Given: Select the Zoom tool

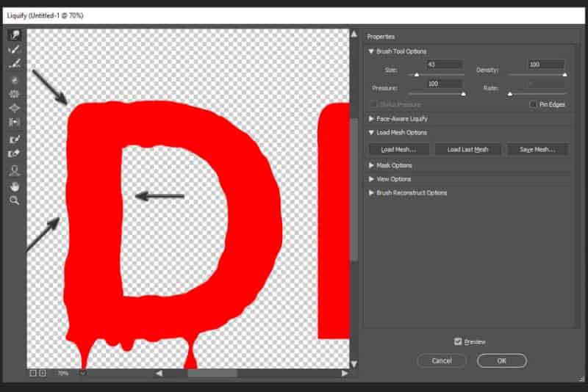Looking at the screenshot, I should [15, 200].
